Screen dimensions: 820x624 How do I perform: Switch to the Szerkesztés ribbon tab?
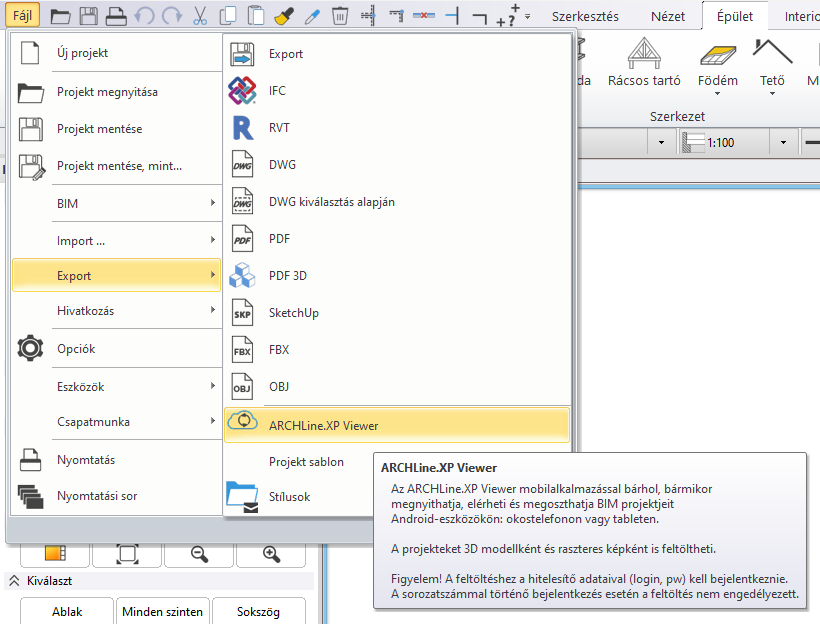[x=585, y=17]
